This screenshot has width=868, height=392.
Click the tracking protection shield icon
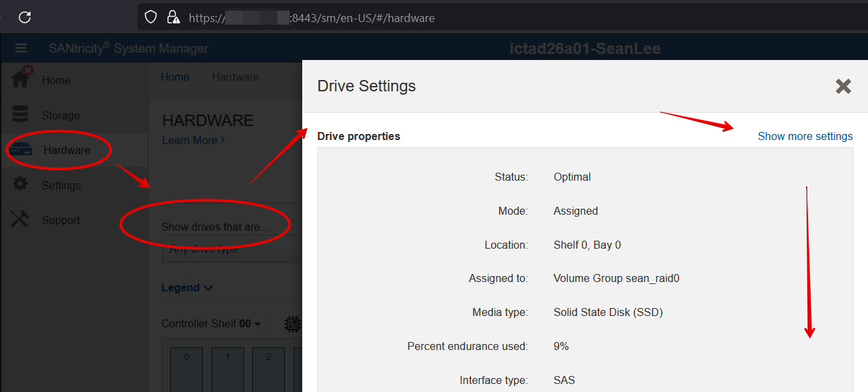click(151, 17)
